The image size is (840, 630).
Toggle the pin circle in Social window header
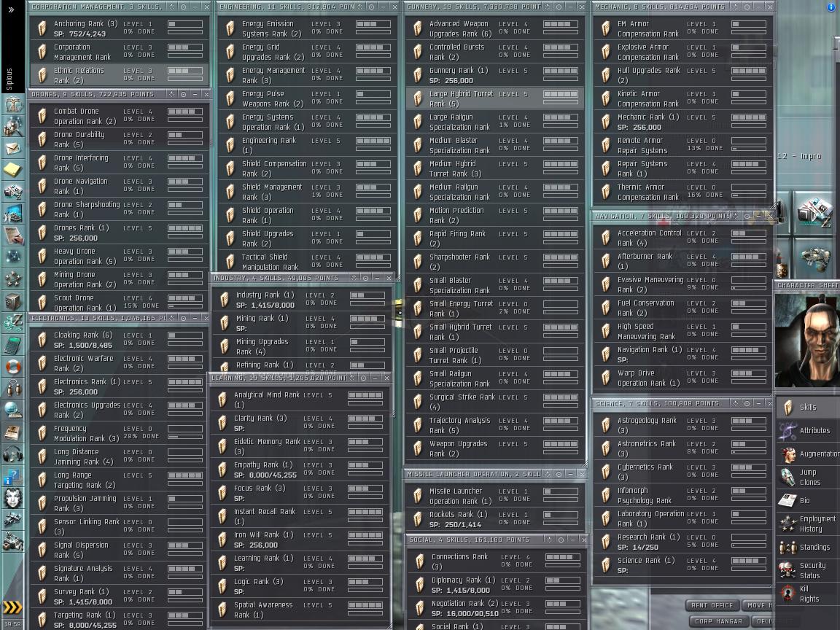[561, 540]
